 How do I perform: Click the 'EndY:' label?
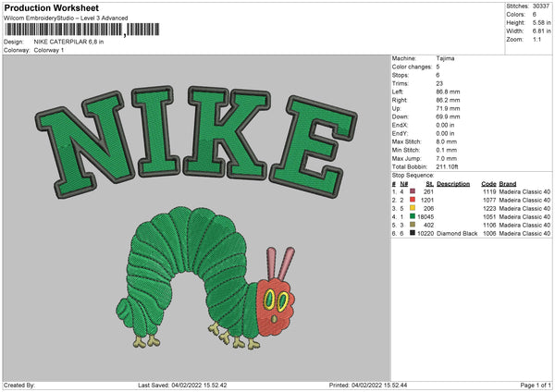[x=400, y=133]
